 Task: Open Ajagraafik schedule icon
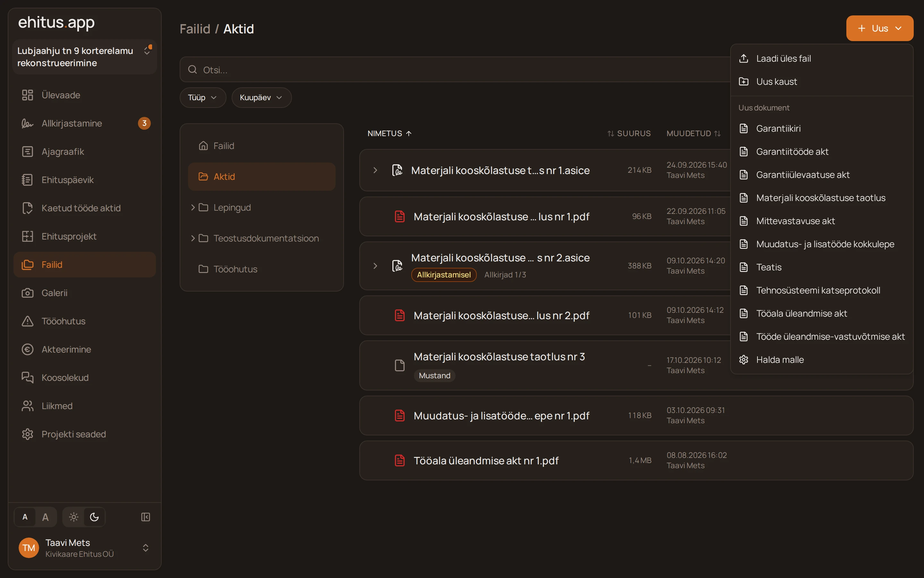(x=28, y=151)
